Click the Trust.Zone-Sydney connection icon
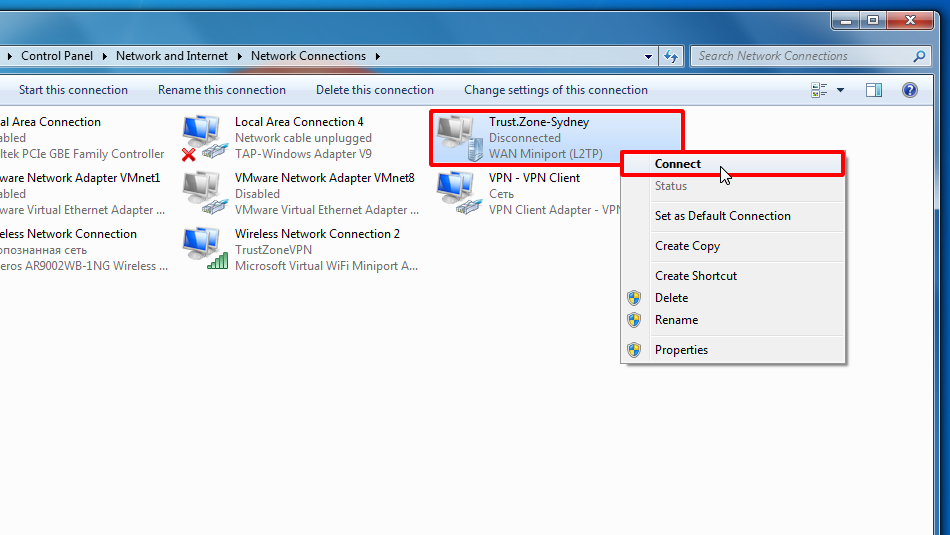Viewport: 950px width, 535px height. coord(457,138)
